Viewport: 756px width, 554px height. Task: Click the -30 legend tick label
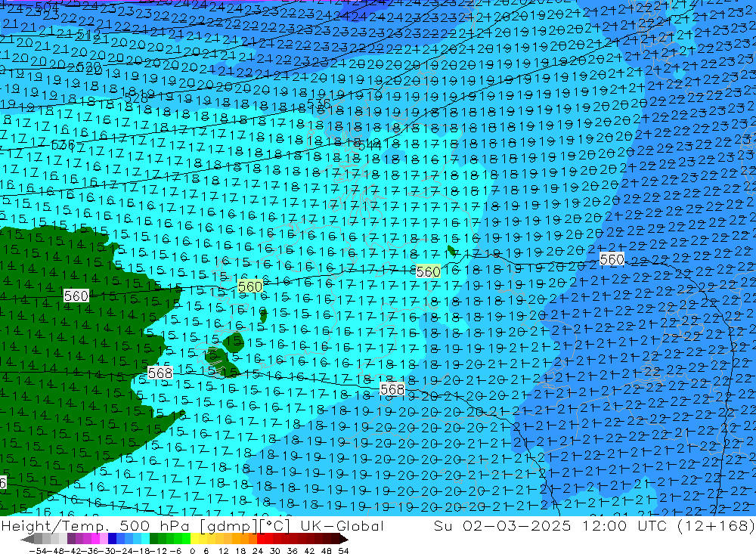(108, 551)
